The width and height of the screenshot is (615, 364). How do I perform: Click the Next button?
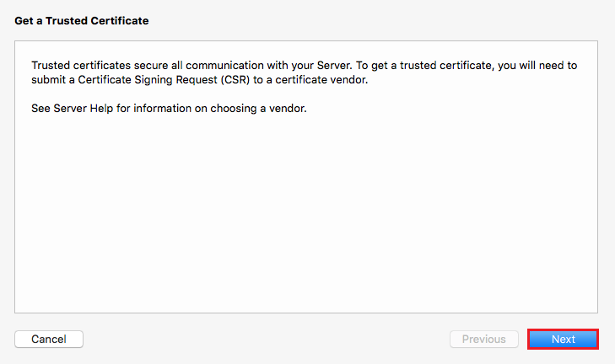click(x=564, y=340)
